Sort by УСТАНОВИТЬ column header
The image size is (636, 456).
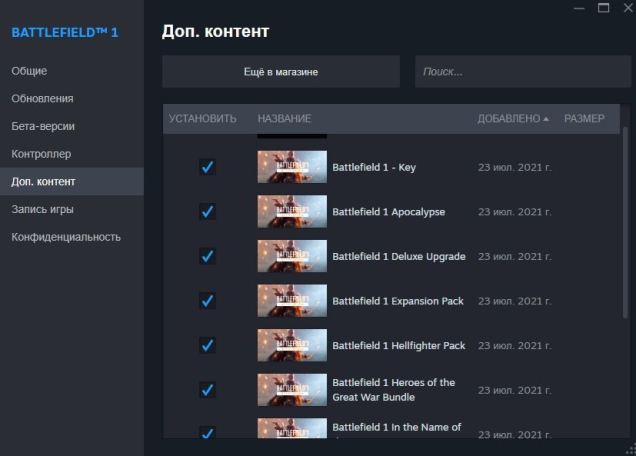(203, 118)
